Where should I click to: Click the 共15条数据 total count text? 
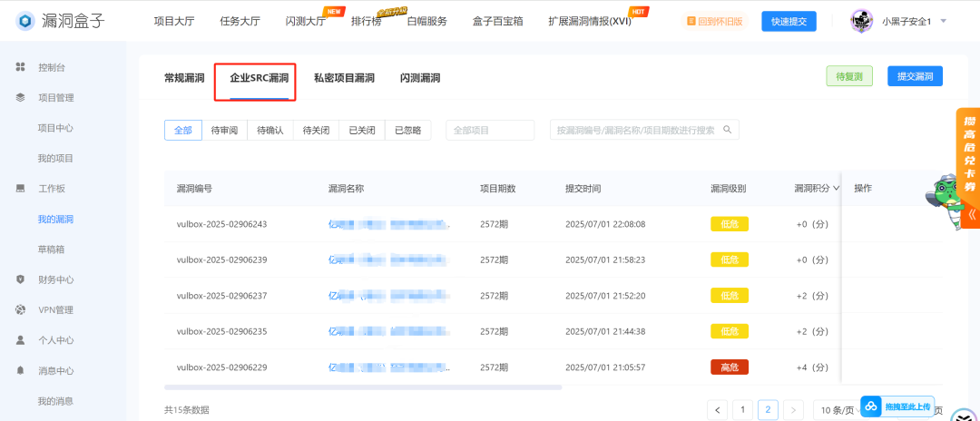[x=187, y=410]
